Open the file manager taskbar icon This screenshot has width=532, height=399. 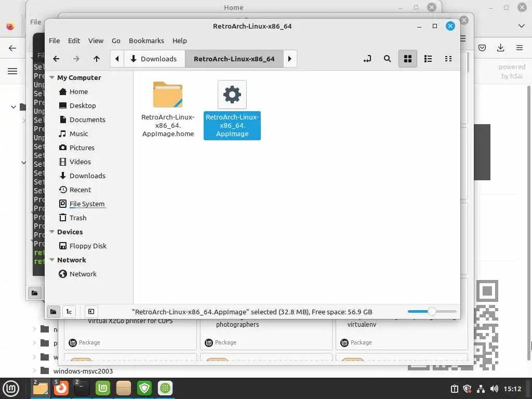pos(41,389)
